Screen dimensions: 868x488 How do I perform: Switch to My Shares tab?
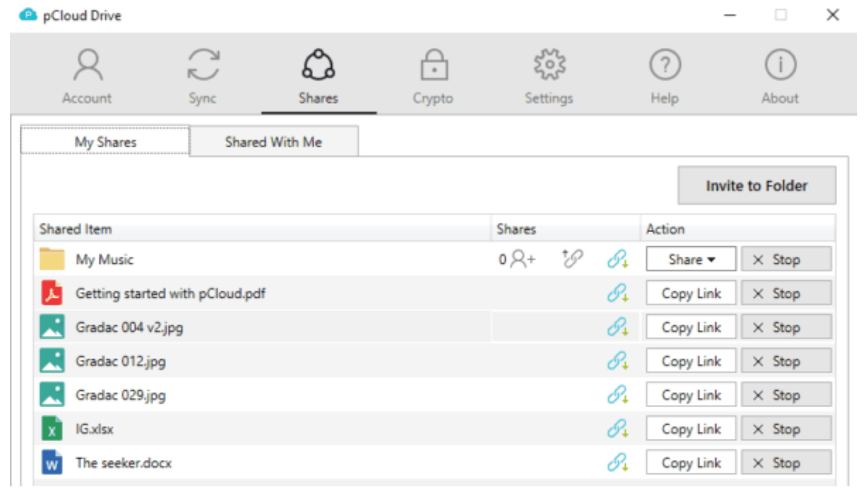(105, 141)
